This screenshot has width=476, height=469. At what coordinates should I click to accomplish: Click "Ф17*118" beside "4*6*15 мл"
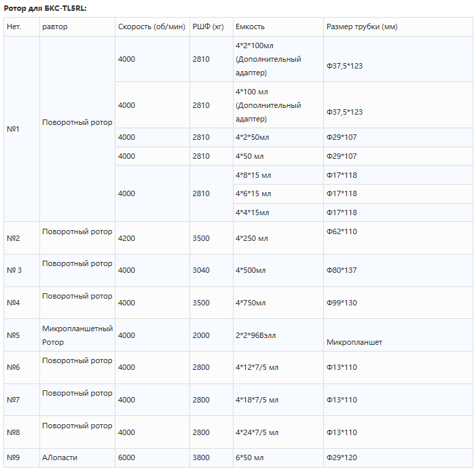[342, 193]
